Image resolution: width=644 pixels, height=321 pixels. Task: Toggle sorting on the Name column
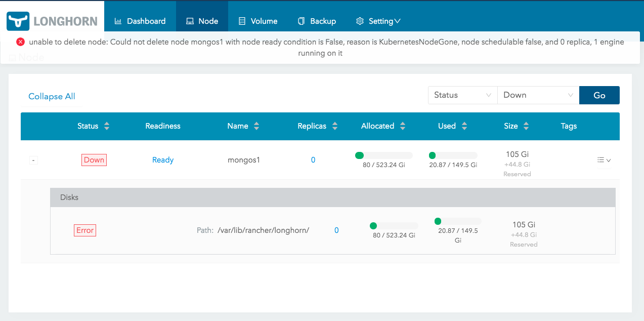(x=256, y=126)
